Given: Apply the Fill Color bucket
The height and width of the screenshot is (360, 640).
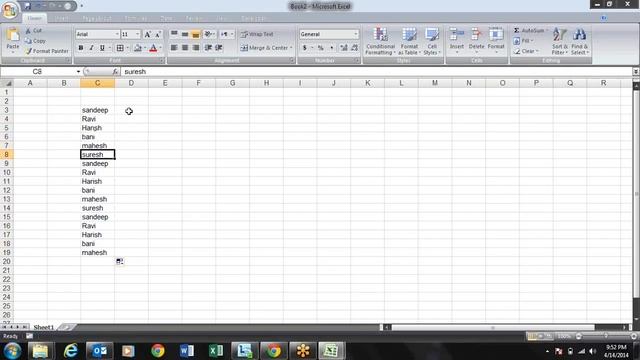Looking at the screenshot, I should click(138, 48).
